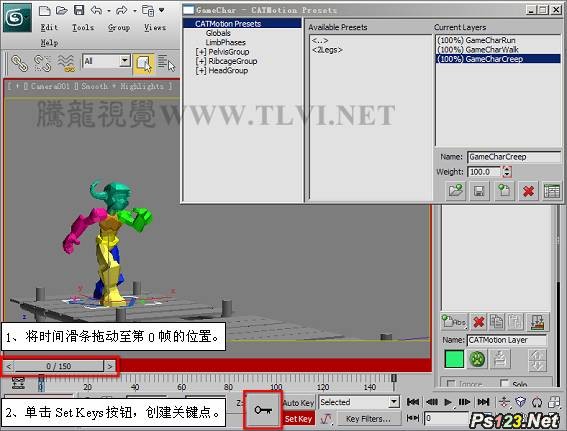Enable the Solo checkbox
Viewport: 567px width, 431px height.
coord(504,383)
